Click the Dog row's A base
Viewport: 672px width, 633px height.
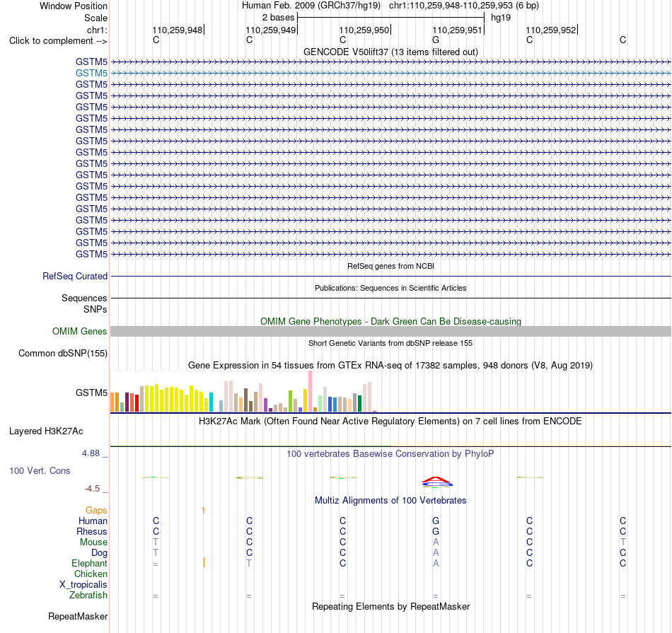pyautogui.click(x=436, y=553)
